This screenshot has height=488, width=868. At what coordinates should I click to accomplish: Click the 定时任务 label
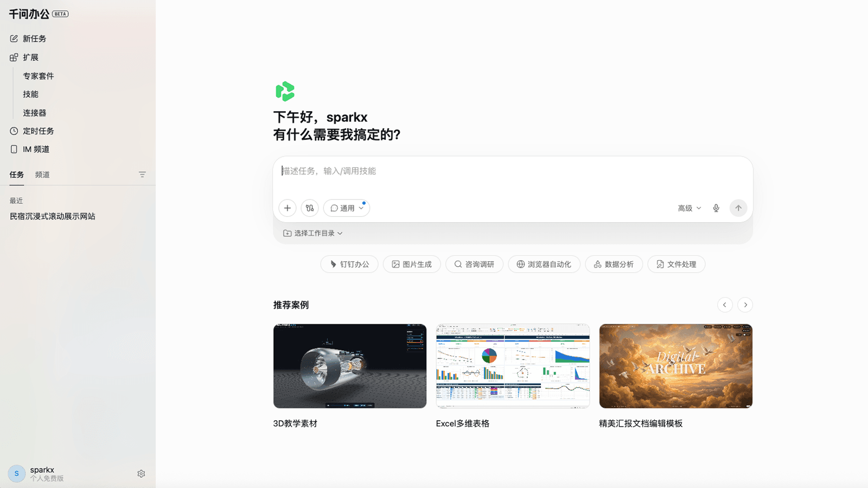click(x=38, y=131)
